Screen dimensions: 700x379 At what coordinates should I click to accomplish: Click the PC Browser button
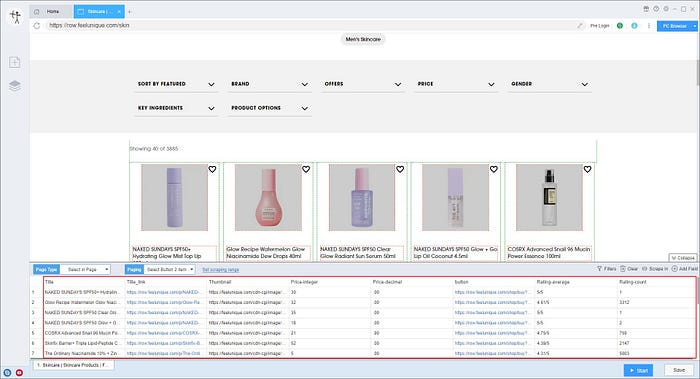(x=674, y=26)
